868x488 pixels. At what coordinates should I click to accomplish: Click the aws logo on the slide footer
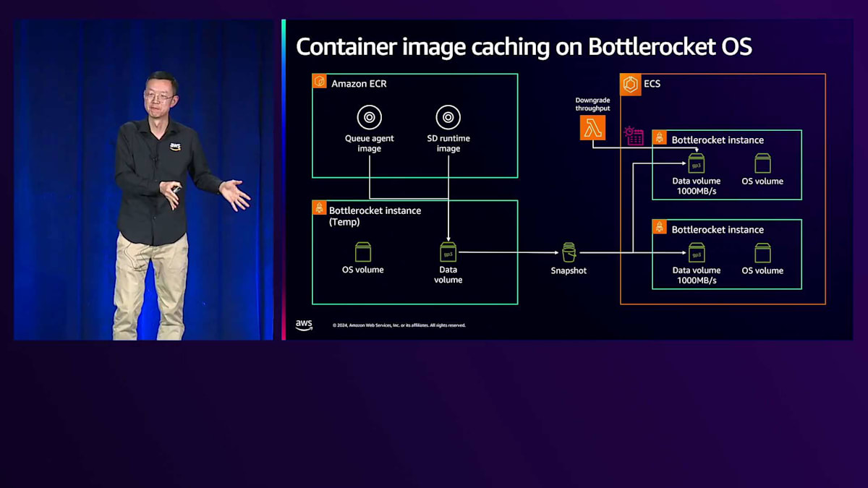click(x=304, y=325)
